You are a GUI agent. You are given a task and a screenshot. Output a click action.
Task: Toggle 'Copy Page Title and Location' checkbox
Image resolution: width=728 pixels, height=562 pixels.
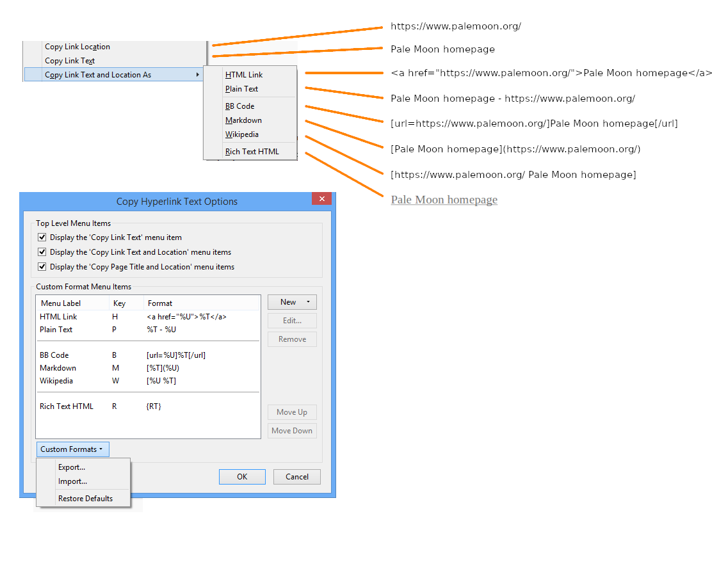[42, 267]
